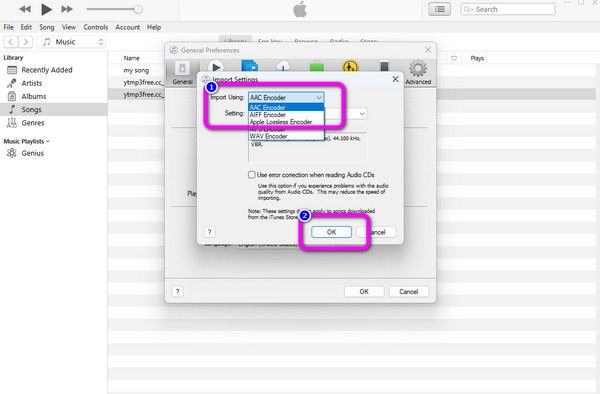600x394 pixels.
Task: Select Genres in the Library sidebar
Action: (x=33, y=123)
